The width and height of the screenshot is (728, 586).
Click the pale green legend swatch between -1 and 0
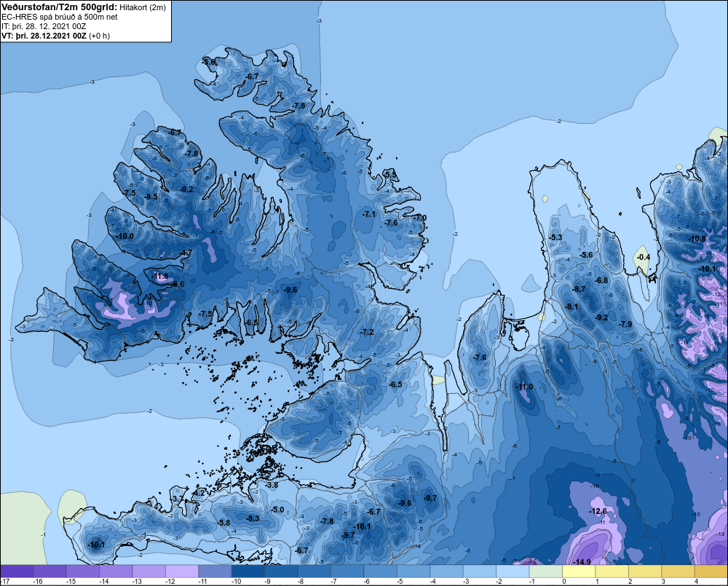[x=545, y=571]
